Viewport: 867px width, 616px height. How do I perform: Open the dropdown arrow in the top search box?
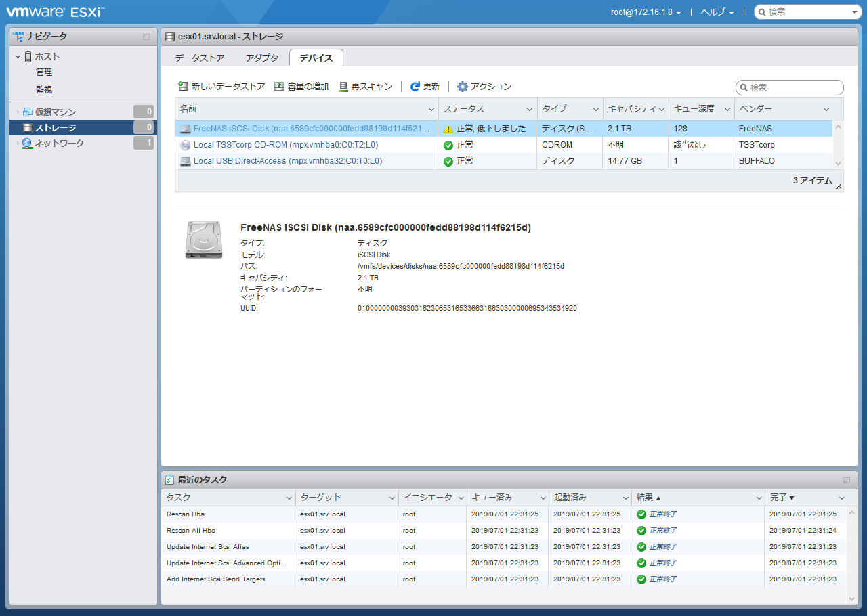(855, 12)
